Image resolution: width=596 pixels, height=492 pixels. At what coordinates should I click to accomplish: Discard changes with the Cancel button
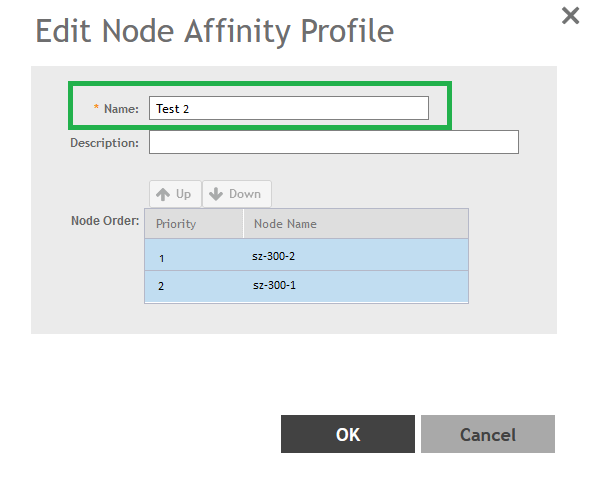pos(488,434)
